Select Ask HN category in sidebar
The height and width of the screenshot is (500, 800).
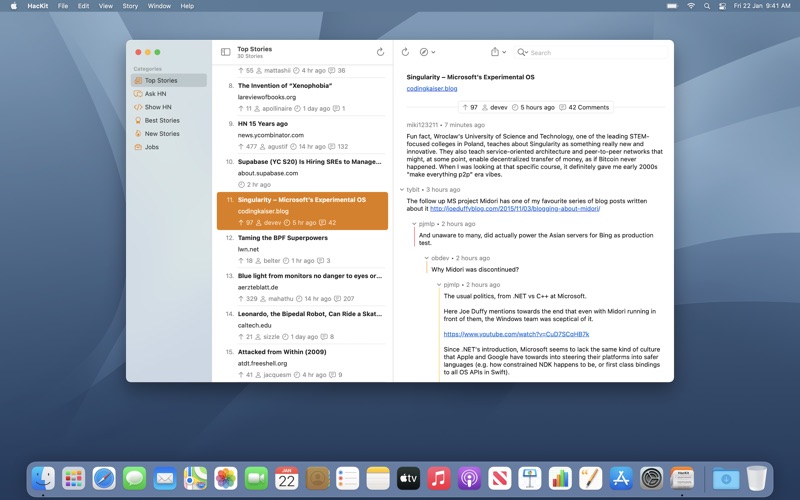[x=155, y=94]
